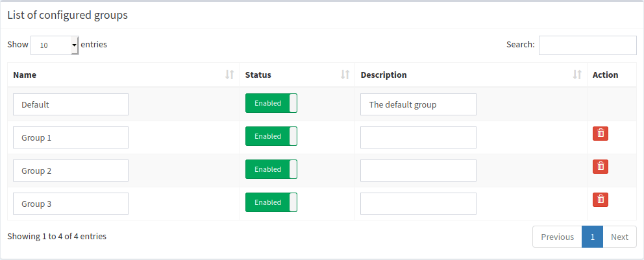Edit 'The default group' description field
644x260 pixels.
coord(418,104)
